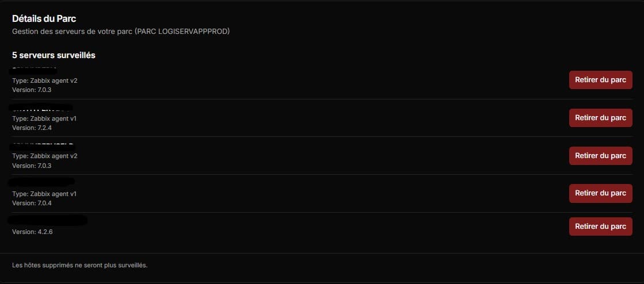Image resolution: width=644 pixels, height=284 pixels.
Task: Select the 5 serveurs surveillés heading
Action: point(54,55)
